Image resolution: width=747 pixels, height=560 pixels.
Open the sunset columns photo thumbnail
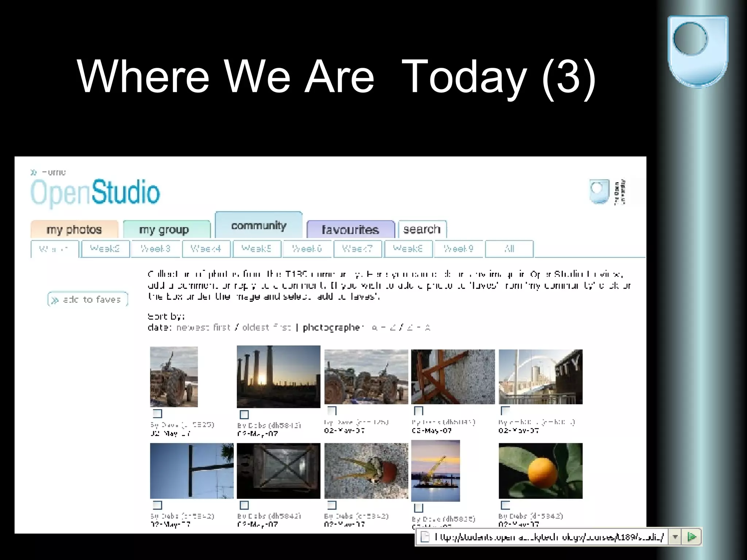pyautogui.click(x=279, y=377)
